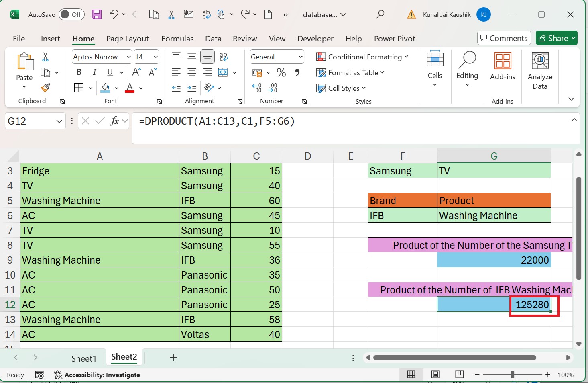Click the Comments button

pyautogui.click(x=504, y=38)
